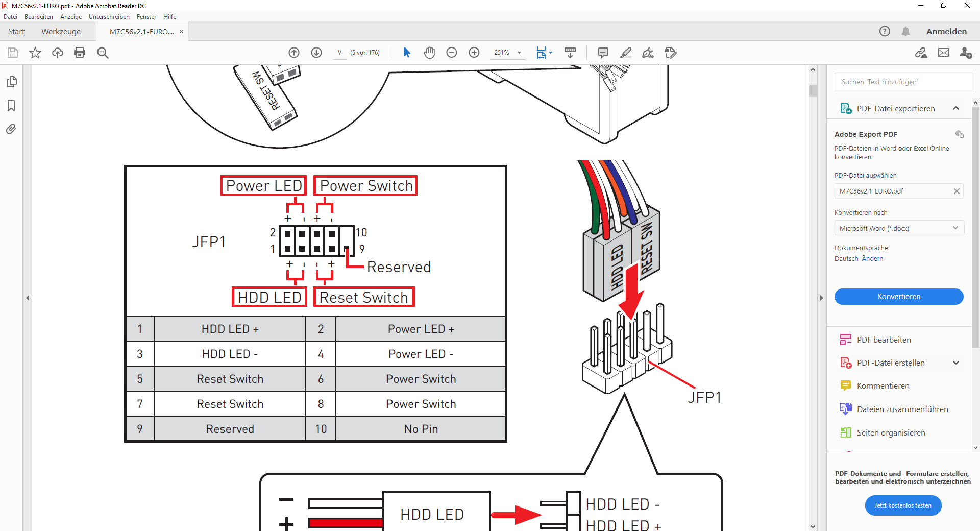980x531 pixels.
Task: Click the Konvertieren button
Action: 899,297
